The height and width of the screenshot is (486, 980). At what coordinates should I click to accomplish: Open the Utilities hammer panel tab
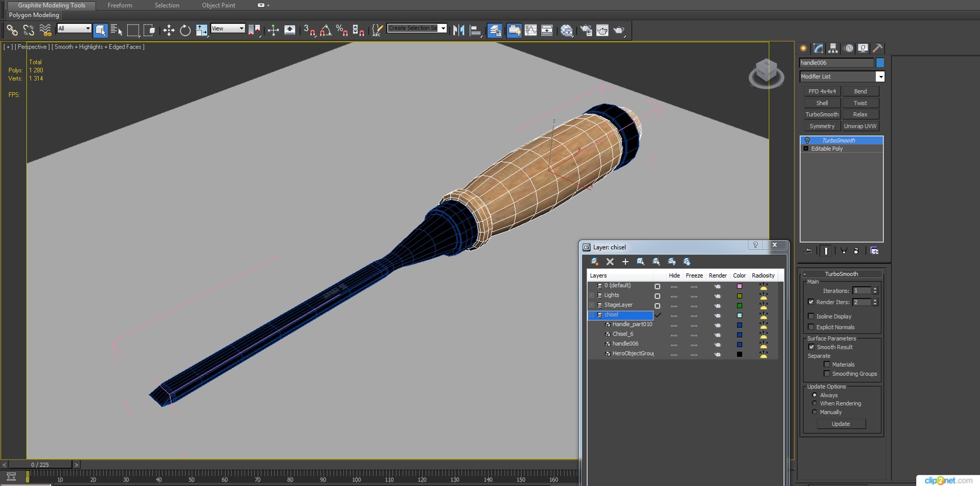(877, 48)
